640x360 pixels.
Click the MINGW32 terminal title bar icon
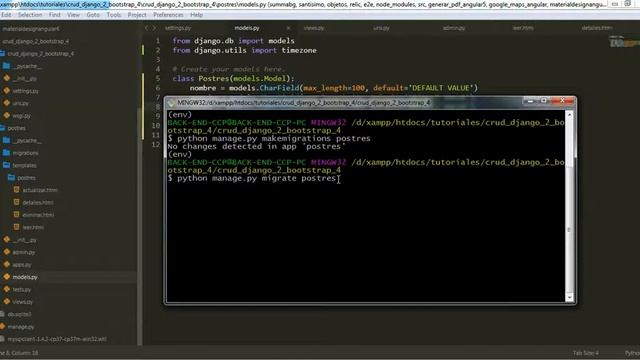(x=171, y=103)
